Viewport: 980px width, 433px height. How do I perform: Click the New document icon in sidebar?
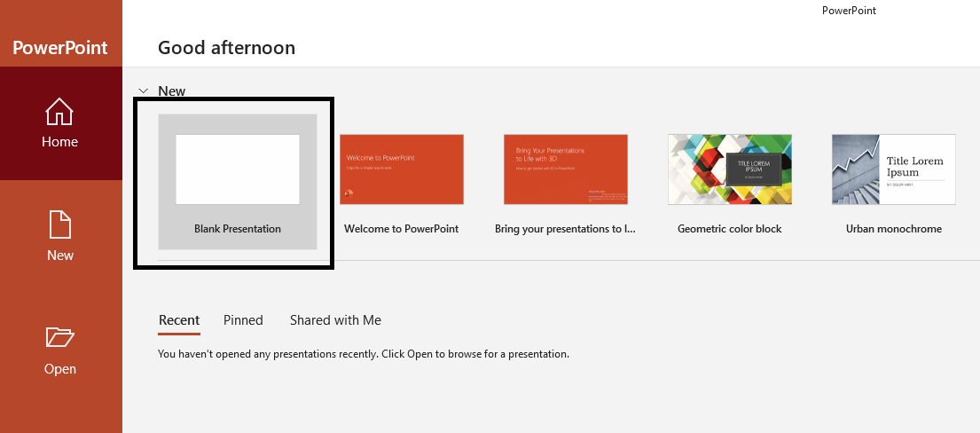point(60,224)
